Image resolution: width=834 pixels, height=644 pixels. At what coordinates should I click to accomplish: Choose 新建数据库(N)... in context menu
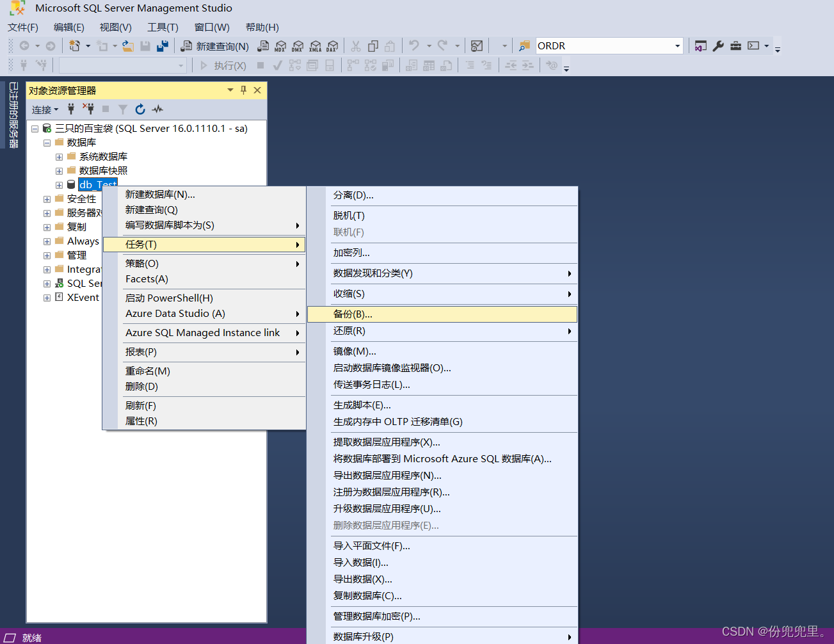pos(204,195)
